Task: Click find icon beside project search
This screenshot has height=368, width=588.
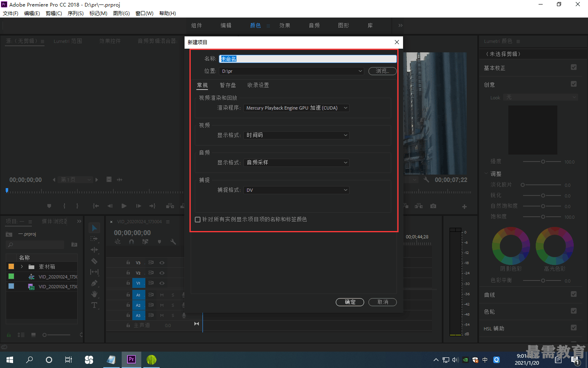Action: [x=74, y=245]
